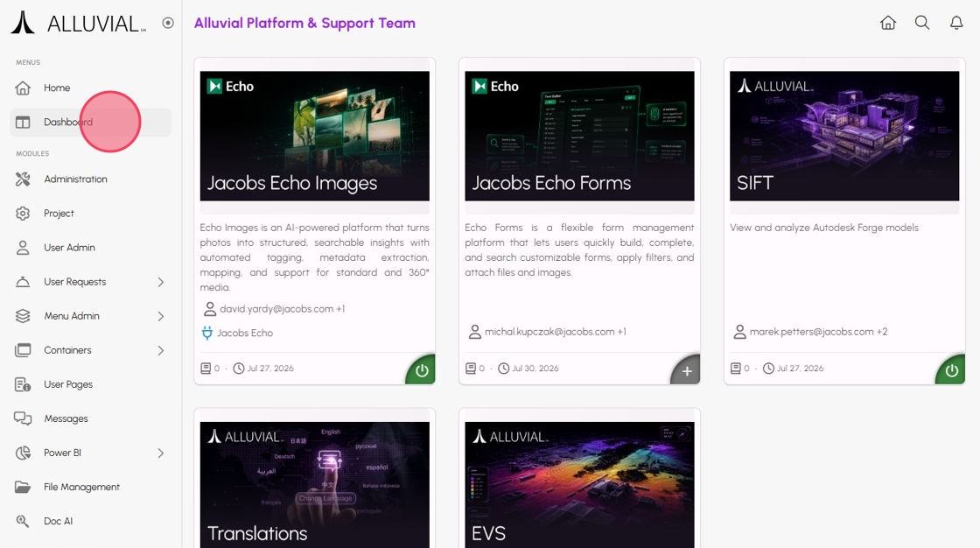Click the Alluvial logo in the sidebar

(78, 23)
